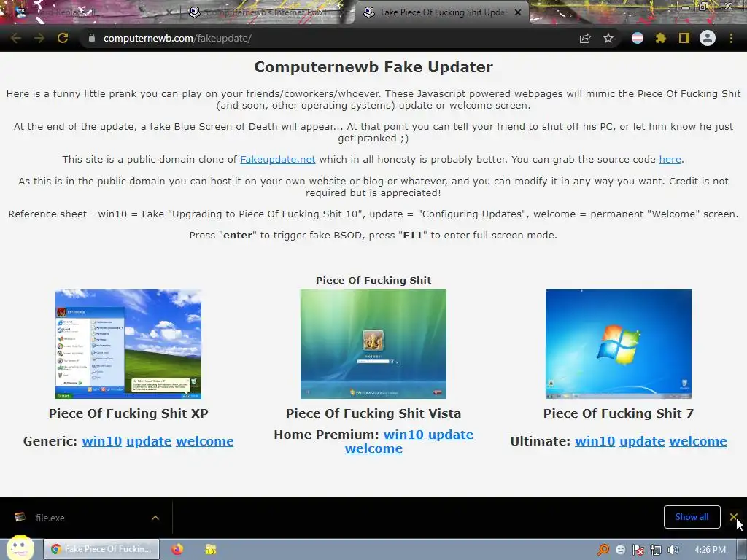This screenshot has height=560, width=747.
Task: Open Home Premium welcome link under Vista
Action: 373,448
